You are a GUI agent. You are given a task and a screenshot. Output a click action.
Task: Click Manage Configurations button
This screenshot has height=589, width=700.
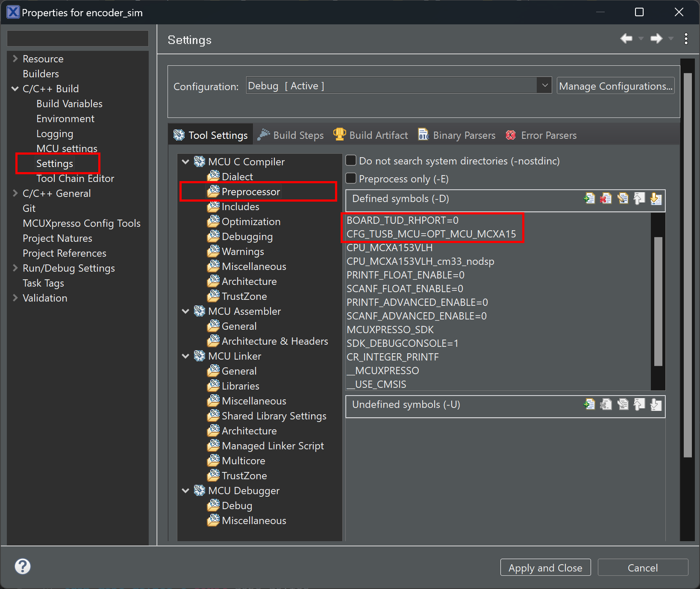615,86
